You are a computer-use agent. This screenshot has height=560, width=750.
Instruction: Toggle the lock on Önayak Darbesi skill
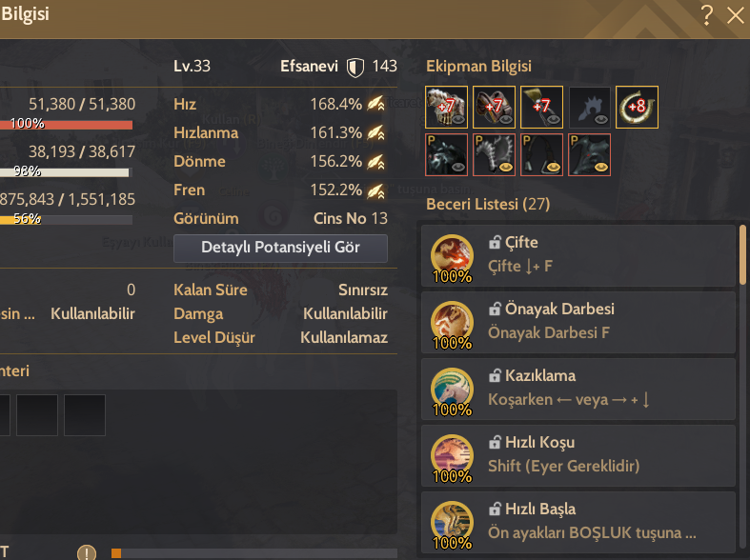click(495, 310)
